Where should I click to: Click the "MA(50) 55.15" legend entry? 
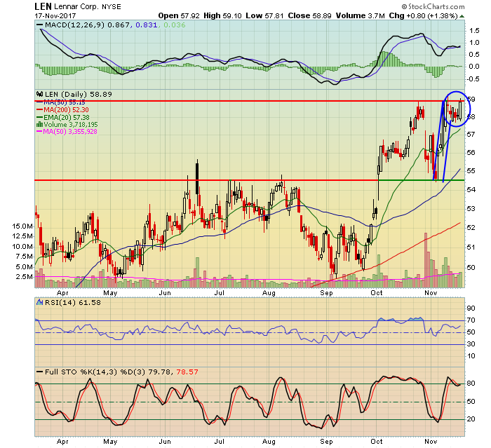[x=65, y=102]
